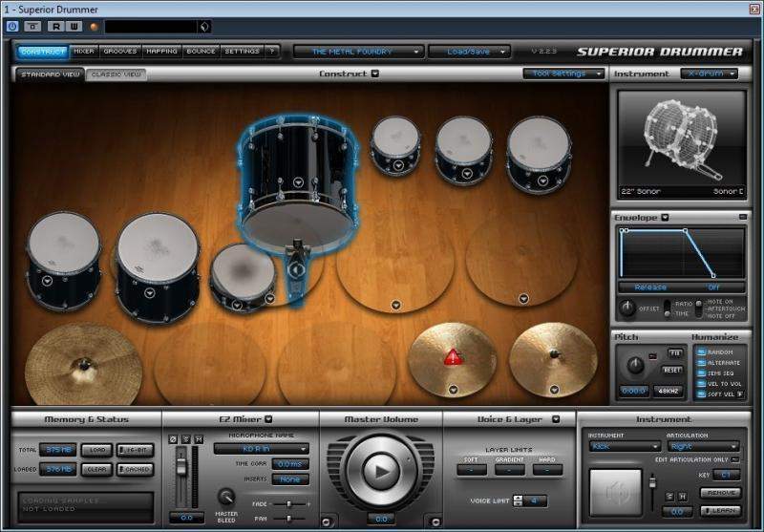The image size is (764, 532).
Task: Click the rightmost cymbal in bottom row
Action: pos(554,359)
